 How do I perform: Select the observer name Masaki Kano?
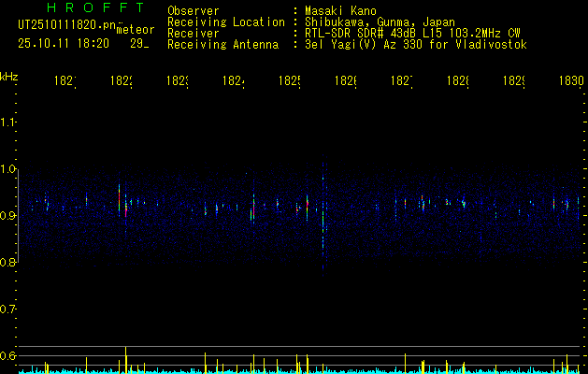click(340, 10)
